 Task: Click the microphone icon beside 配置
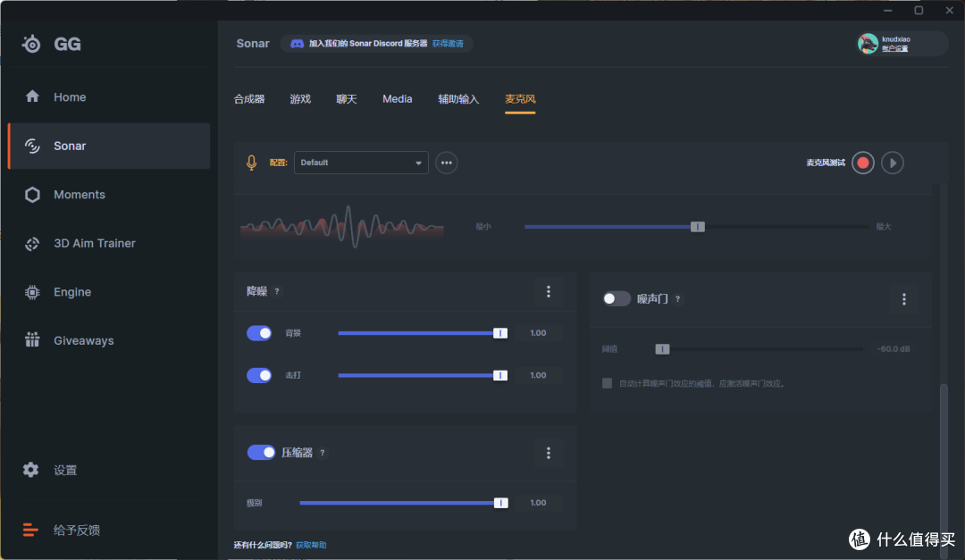pos(251,163)
